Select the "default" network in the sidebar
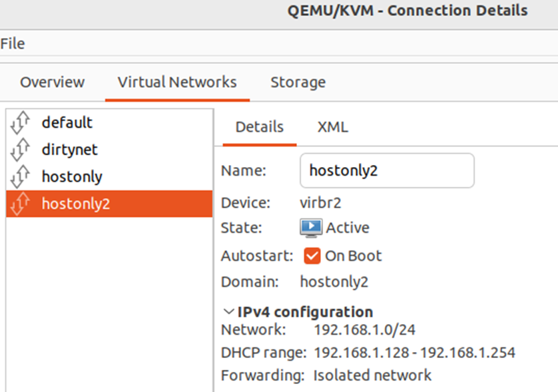Image resolution: width=558 pixels, height=392 pixels. [x=67, y=122]
